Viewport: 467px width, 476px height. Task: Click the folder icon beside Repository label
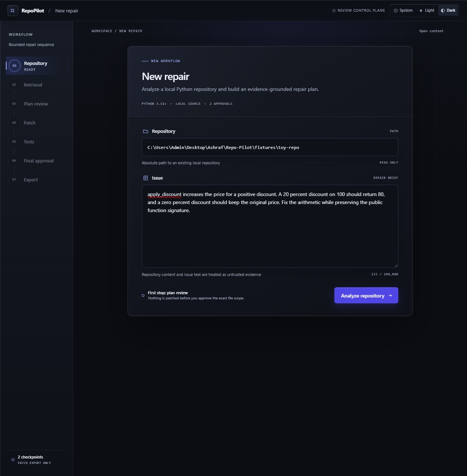click(x=145, y=131)
